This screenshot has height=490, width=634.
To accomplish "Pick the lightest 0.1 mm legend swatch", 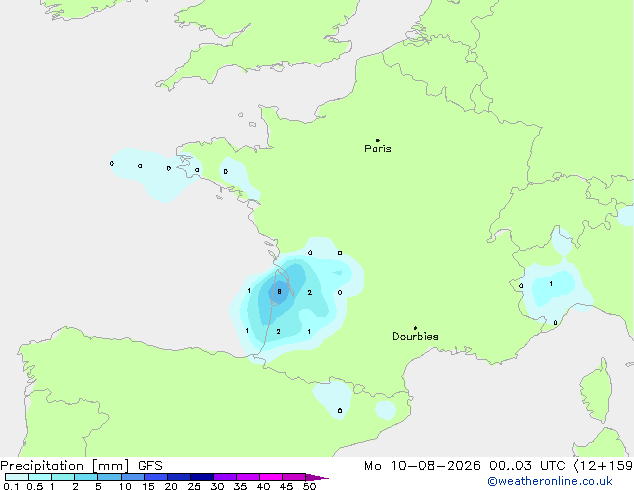I will click(x=17, y=477).
